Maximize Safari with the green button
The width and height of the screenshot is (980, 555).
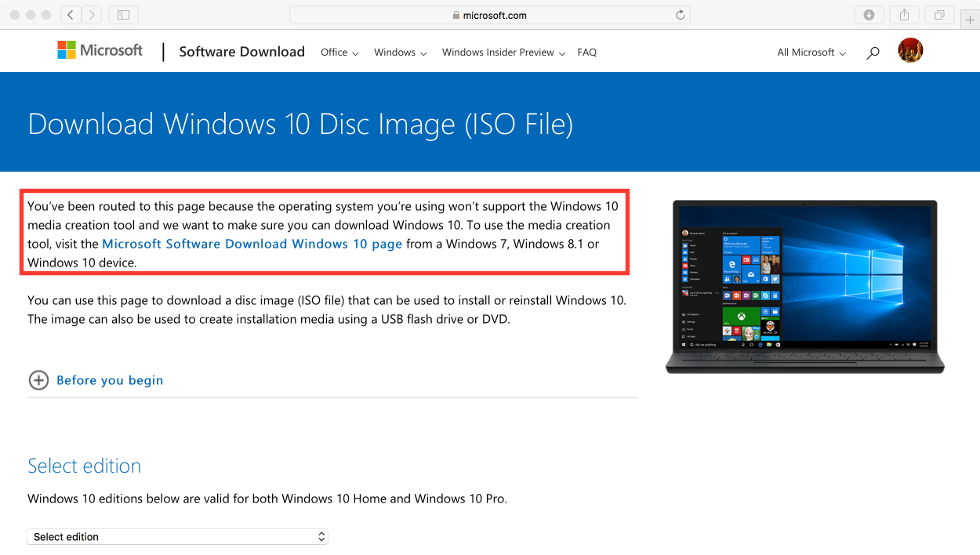point(47,15)
